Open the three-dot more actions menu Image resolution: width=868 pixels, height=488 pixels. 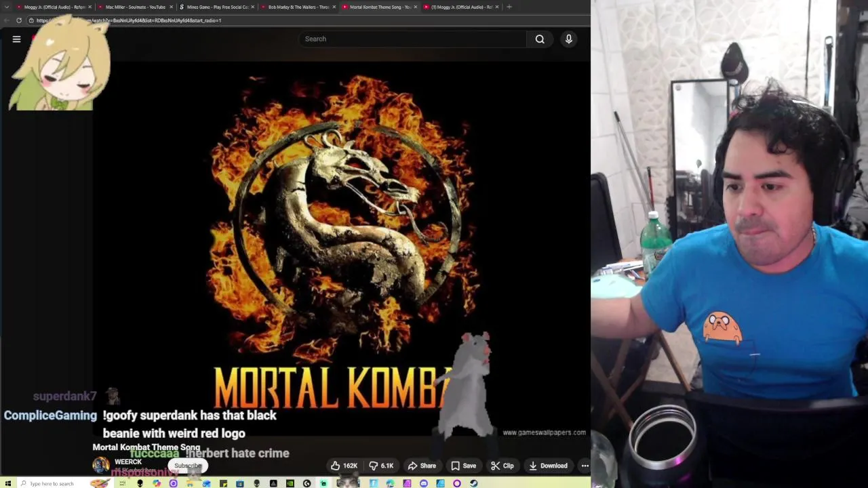tap(585, 466)
